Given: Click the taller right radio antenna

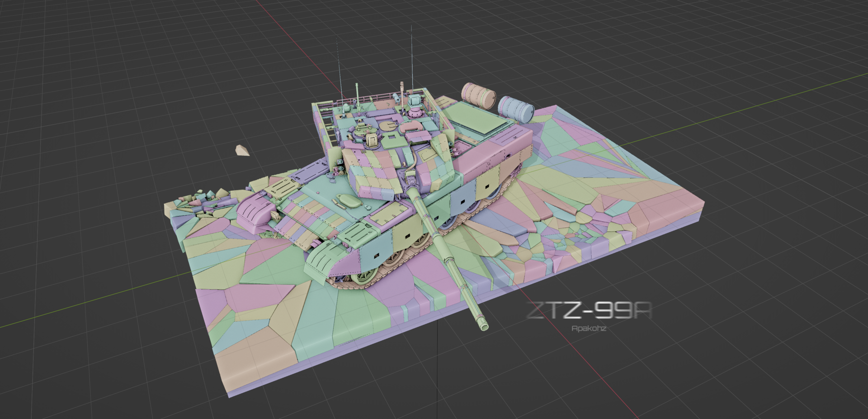Looking at the screenshot, I should (411, 54).
